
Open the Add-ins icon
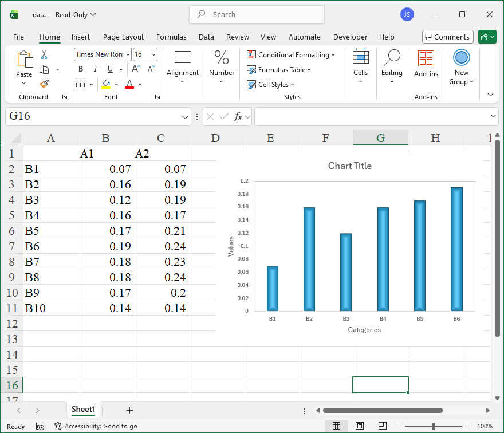[426, 59]
